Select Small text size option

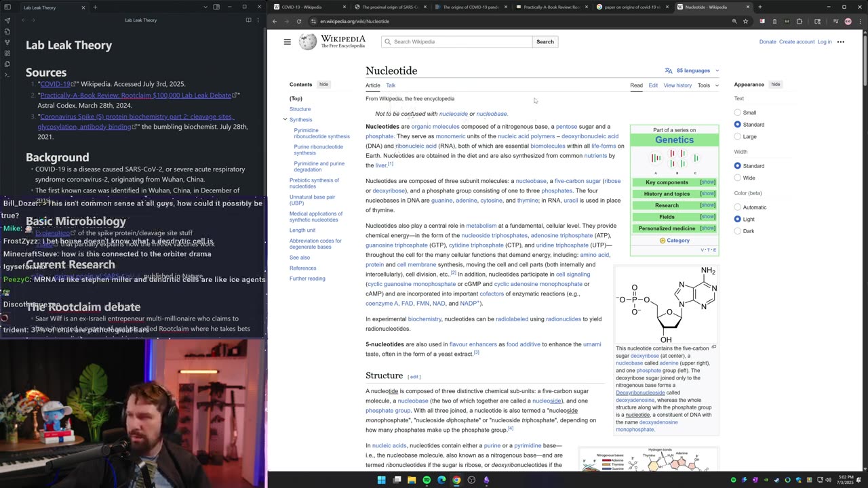click(x=738, y=113)
